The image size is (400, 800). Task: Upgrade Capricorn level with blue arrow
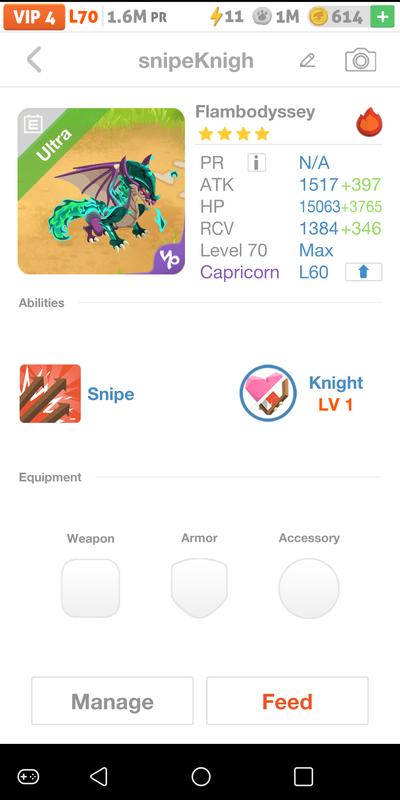tap(363, 272)
